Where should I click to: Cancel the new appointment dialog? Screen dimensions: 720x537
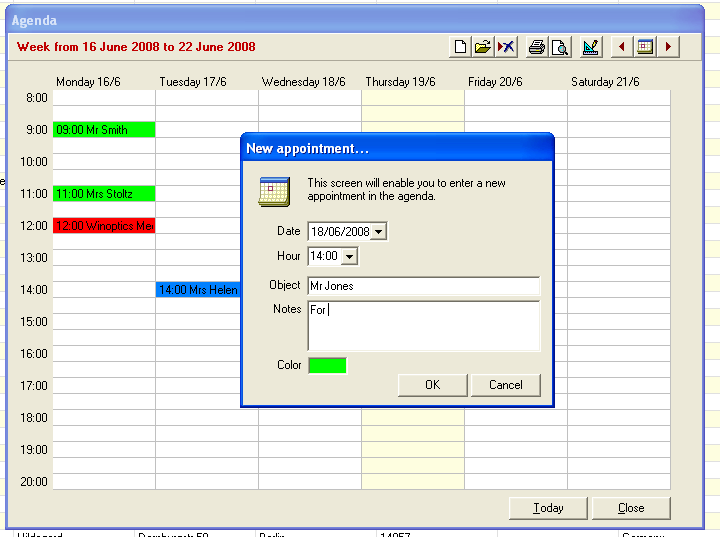coord(505,385)
